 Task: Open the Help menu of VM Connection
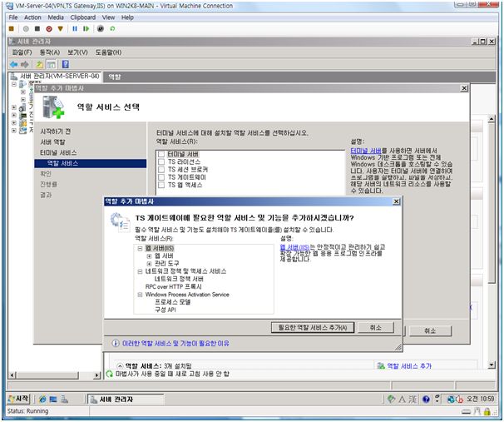click(127, 17)
